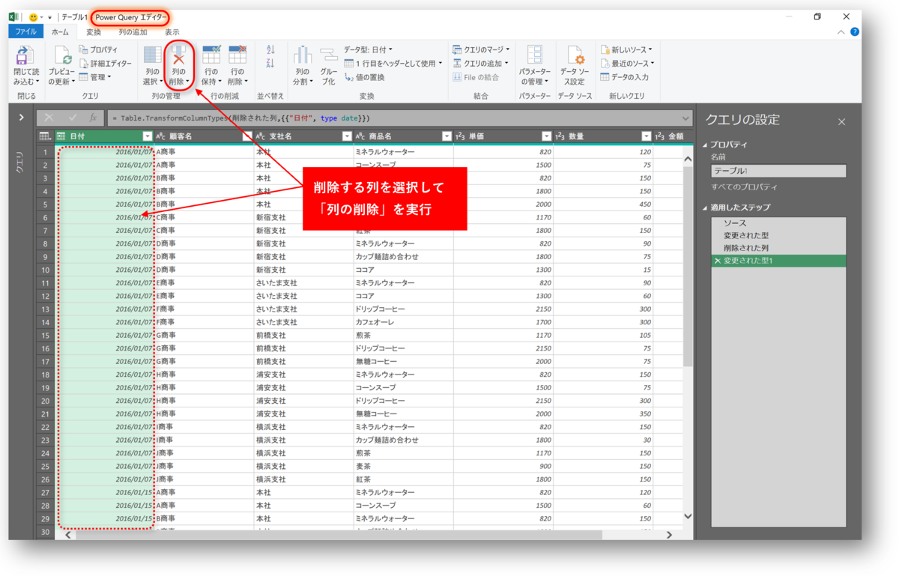The height and width of the screenshot is (588, 899).
Task: Sort ascending with the A-Z icon
Action: (x=270, y=49)
